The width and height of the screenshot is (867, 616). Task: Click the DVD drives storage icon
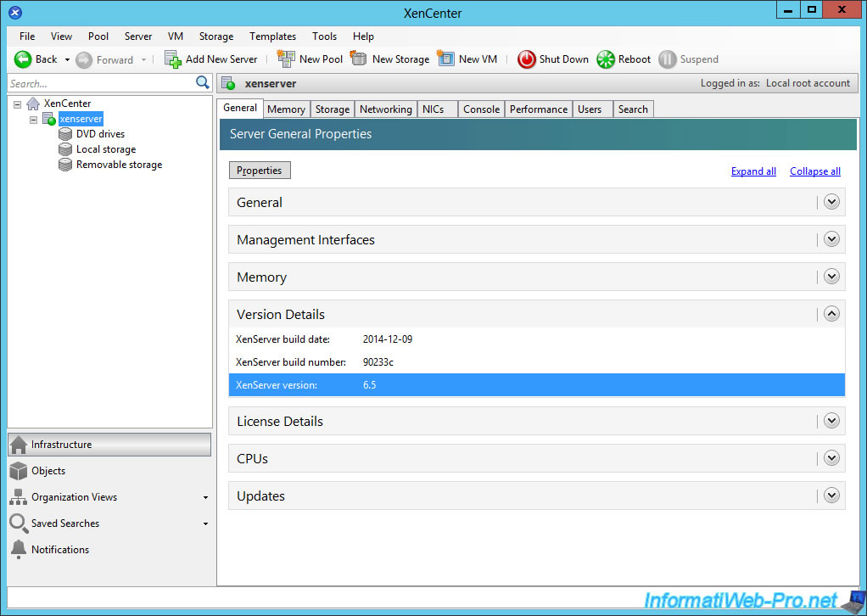(x=65, y=134)
